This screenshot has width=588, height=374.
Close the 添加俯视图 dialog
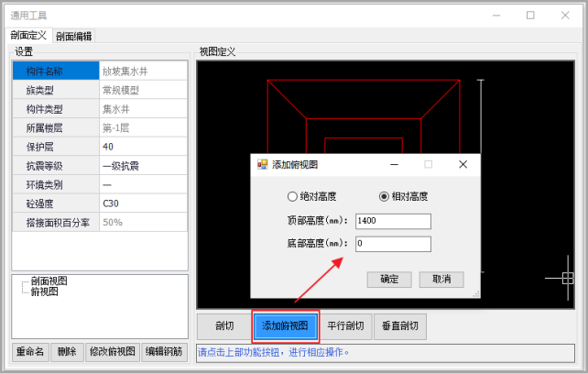pos(463,164)
